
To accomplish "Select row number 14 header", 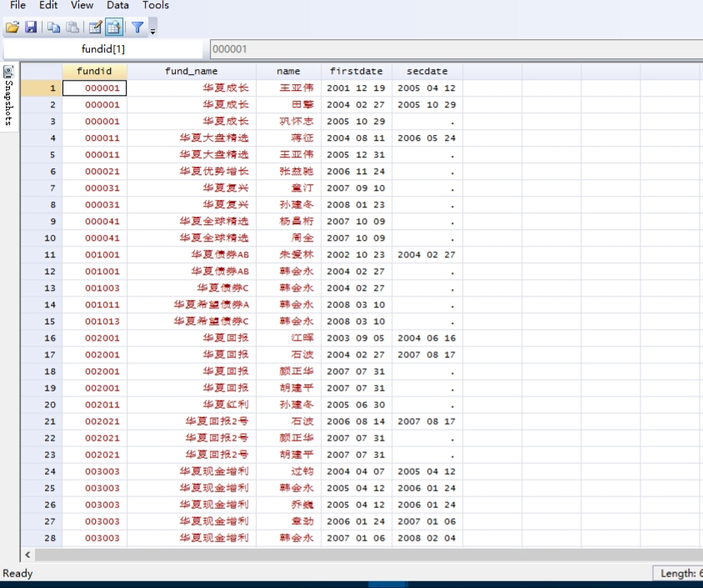I will 42,305.
